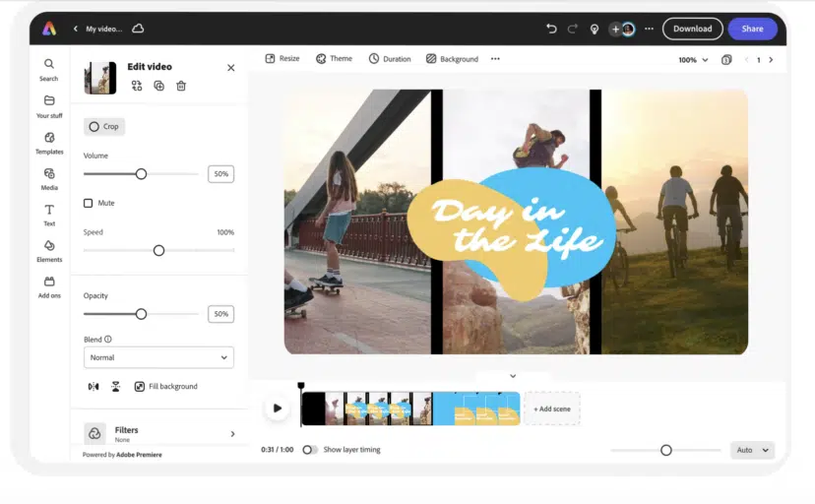815x504 pixels.
Task: Open the top bar more options menu
Action: tap(649, 29)
